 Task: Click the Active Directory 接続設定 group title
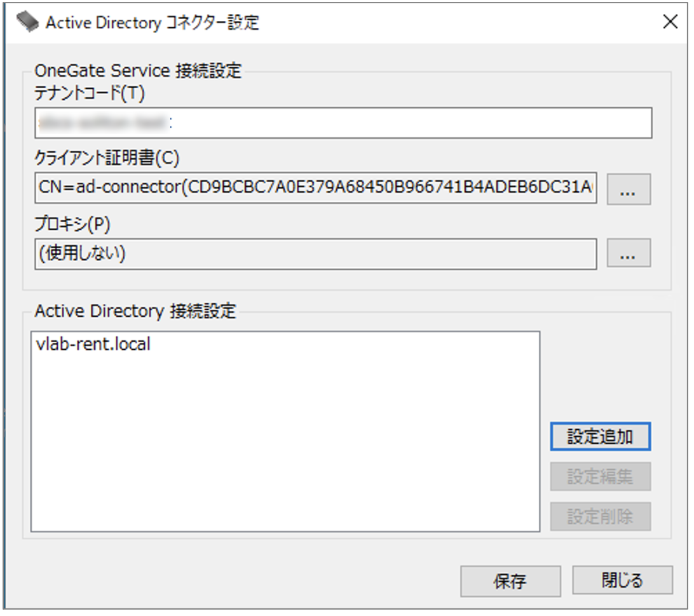tap(135, 311)
